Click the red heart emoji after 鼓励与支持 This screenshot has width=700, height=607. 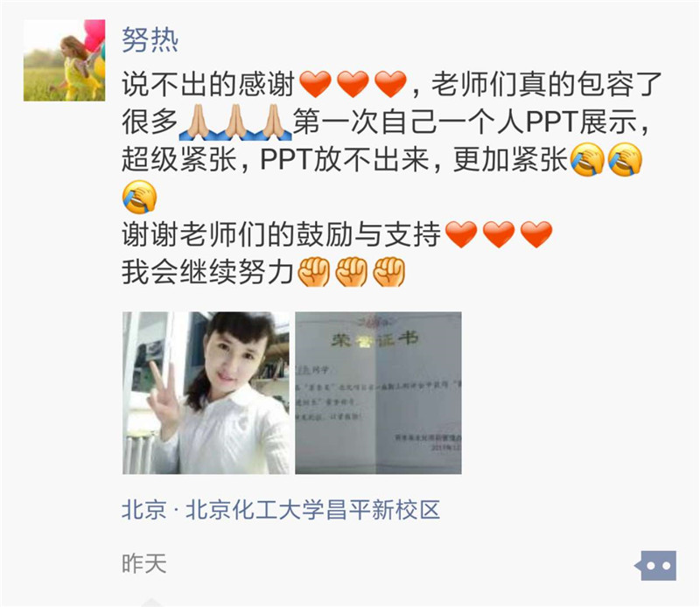pos(461,234)
